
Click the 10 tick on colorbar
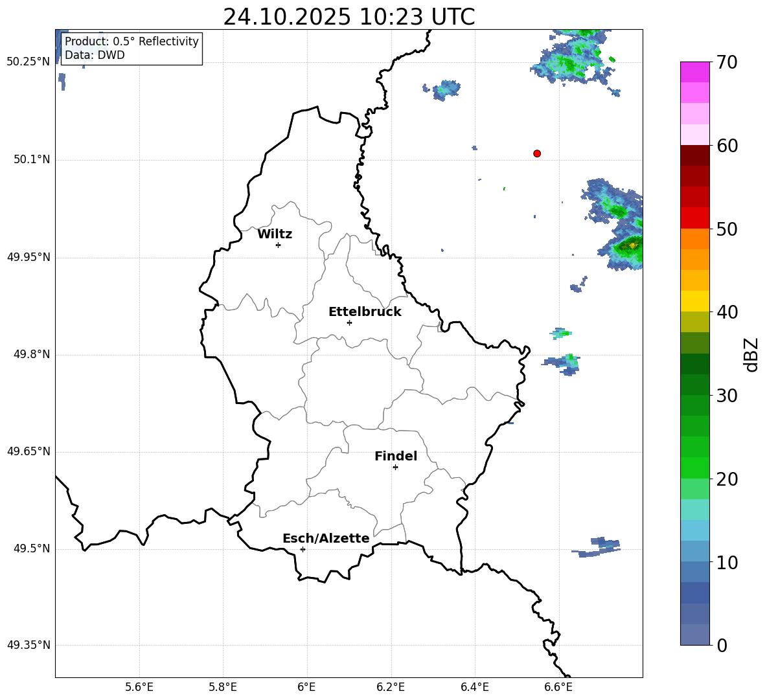click(x=727, y=563)
